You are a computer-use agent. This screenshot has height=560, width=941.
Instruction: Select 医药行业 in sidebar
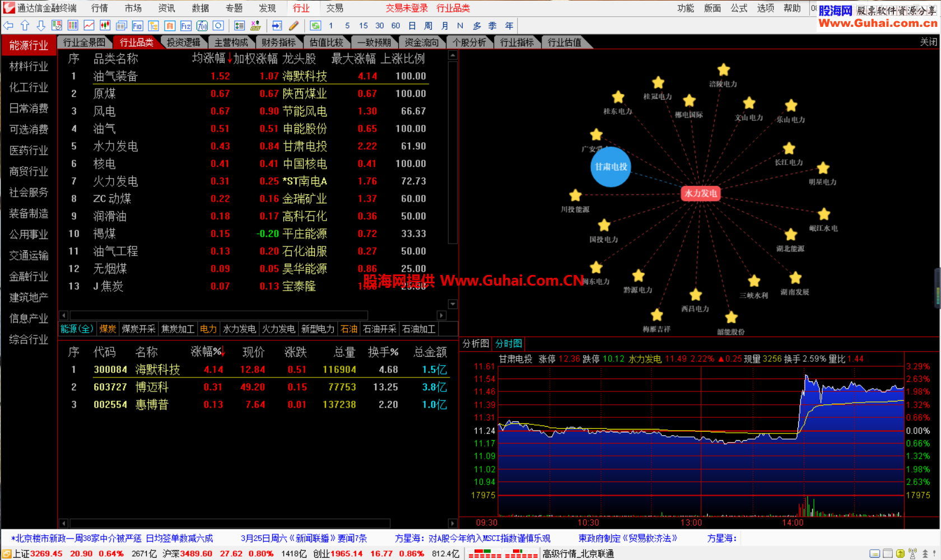click(29, 151)
